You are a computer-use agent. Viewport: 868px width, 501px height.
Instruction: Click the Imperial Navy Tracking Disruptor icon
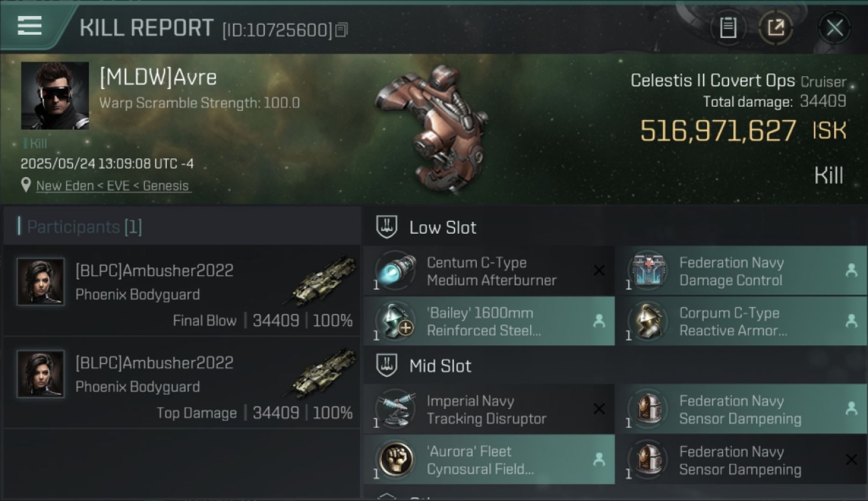[395, 409]
